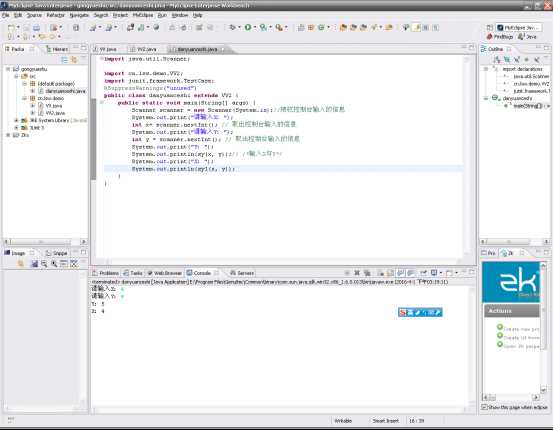
Task: Toggle Hide Non-Public Members in Outline
Action: tap(527, 60)
